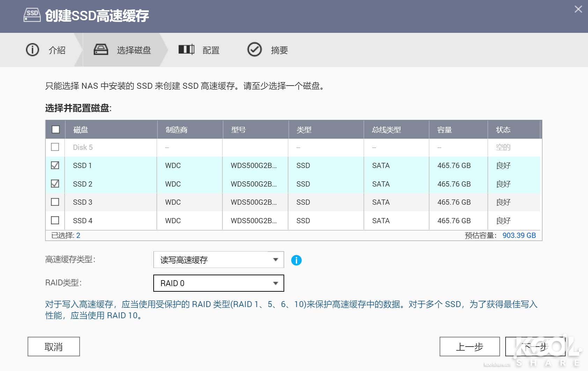The width and height of the screenshot is (588, 371).
Task: Uncheck the SSD 1 disk row
Action: [x=55, y=166]
